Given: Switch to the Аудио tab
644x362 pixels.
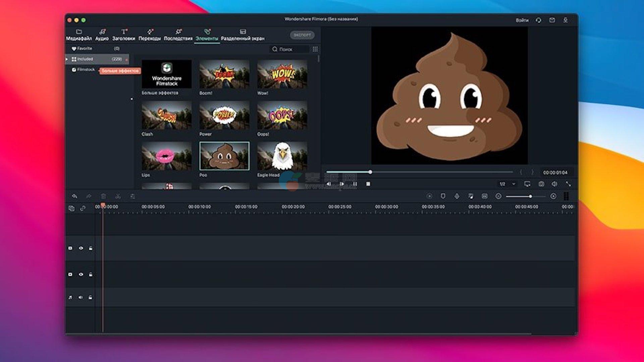Looking at the screenshot, I should pos(102,35).
